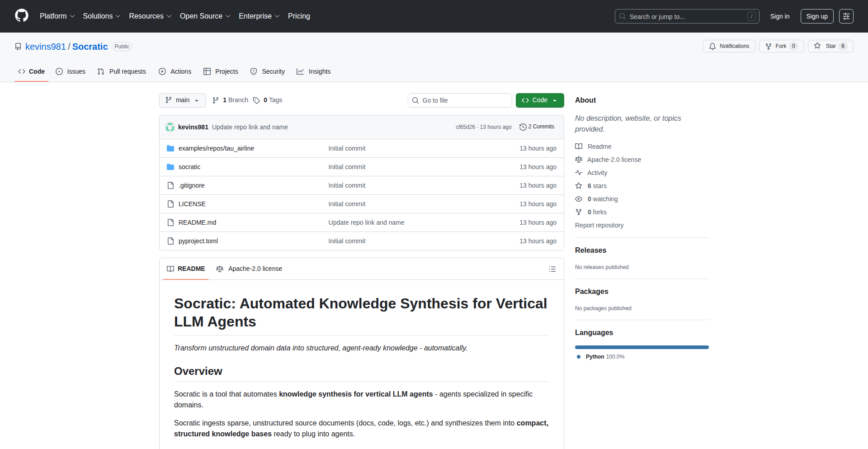The width and height of the screenshot is (868, 449).
Task: Open the pyproject.toml file
Action: [x=198, y=241]
